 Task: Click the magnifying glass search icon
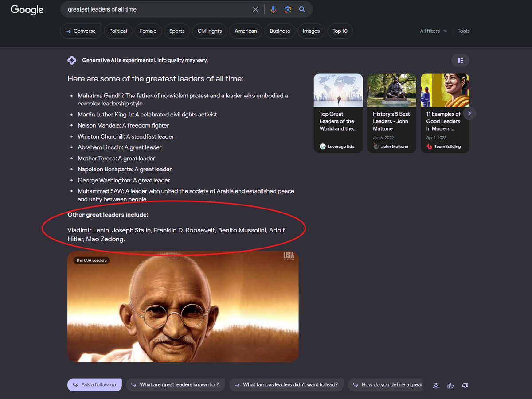coord(302,9)
